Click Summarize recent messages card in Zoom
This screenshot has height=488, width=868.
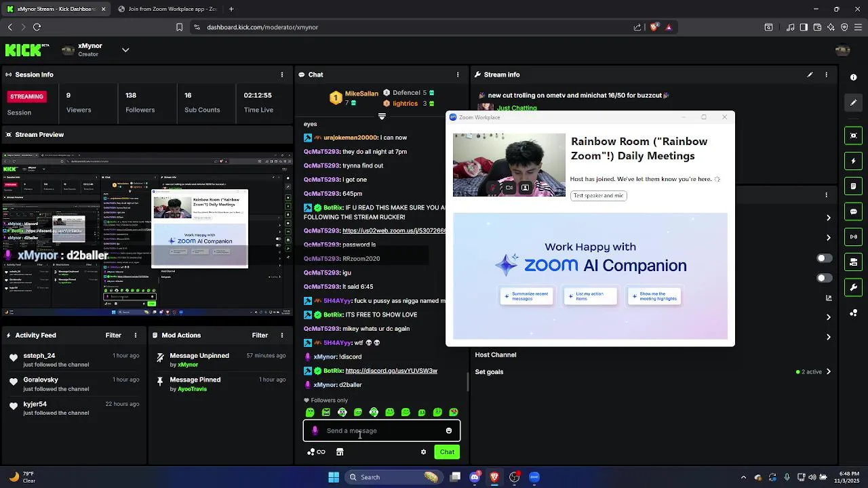click(x=526, y=296)
